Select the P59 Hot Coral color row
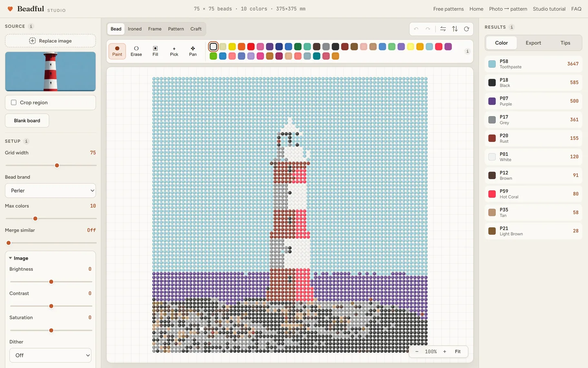The image size is (588, 368). coord(533,194)
